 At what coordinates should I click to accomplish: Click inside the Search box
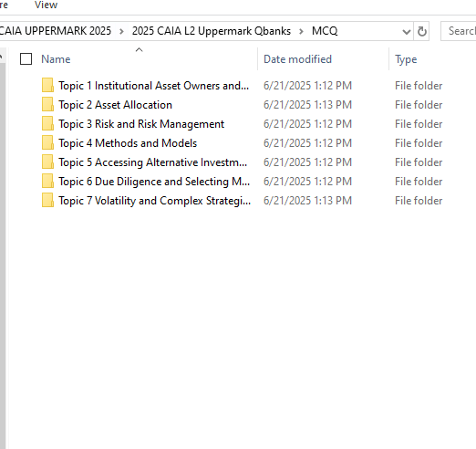pos(459,31)
